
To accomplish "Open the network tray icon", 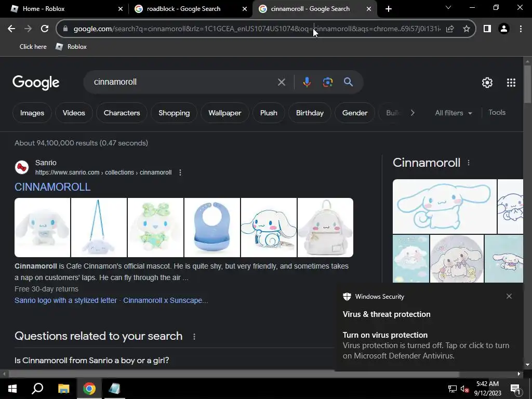I will point(452,389).
